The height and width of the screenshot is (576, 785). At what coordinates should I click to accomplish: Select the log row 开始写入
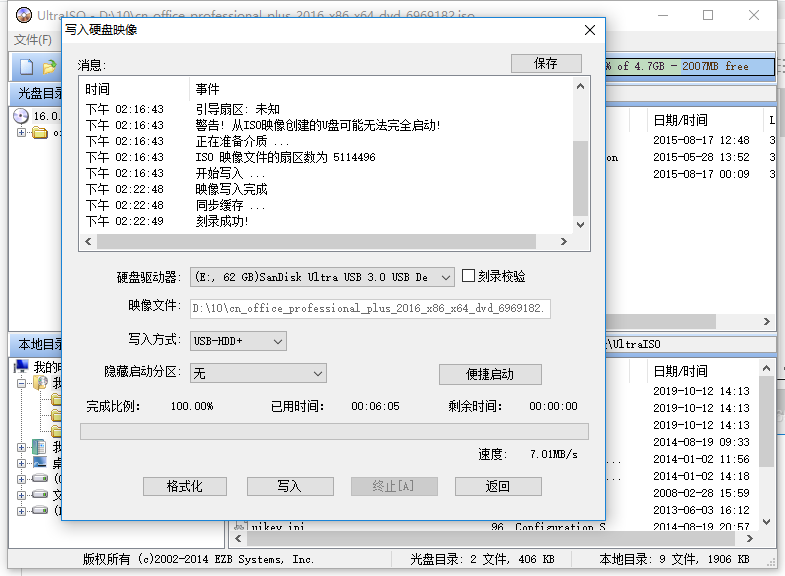tap(325, 173)
